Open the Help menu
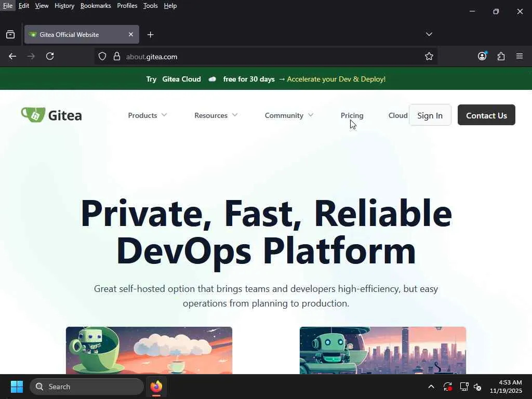The image size is (532, 399). (170, 6)
